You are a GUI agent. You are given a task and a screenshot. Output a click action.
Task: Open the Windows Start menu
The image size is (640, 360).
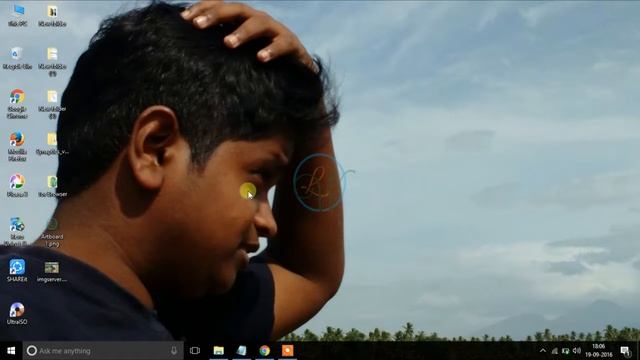point(11,351)
